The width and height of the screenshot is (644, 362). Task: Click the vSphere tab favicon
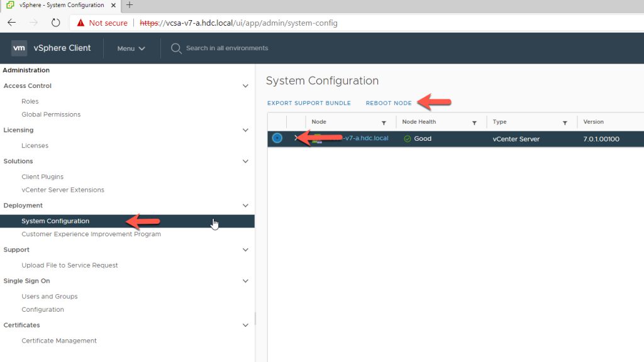[x=10, y=5]
